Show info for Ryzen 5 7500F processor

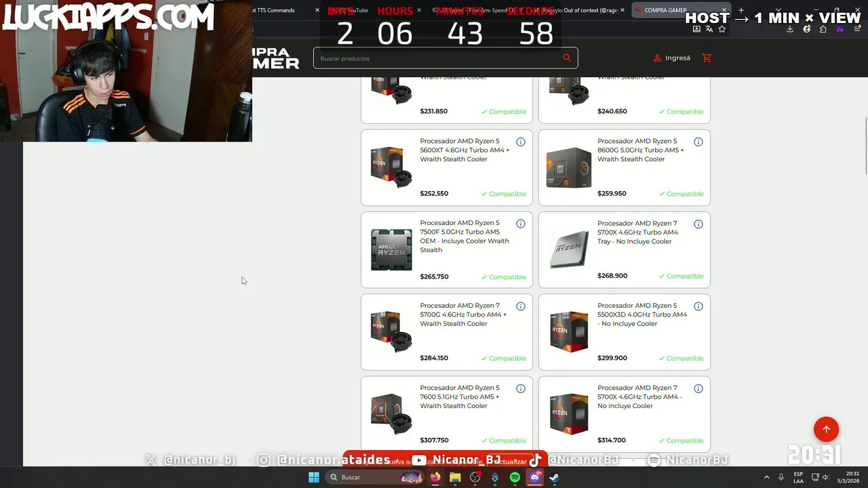(x=521, y=224)
